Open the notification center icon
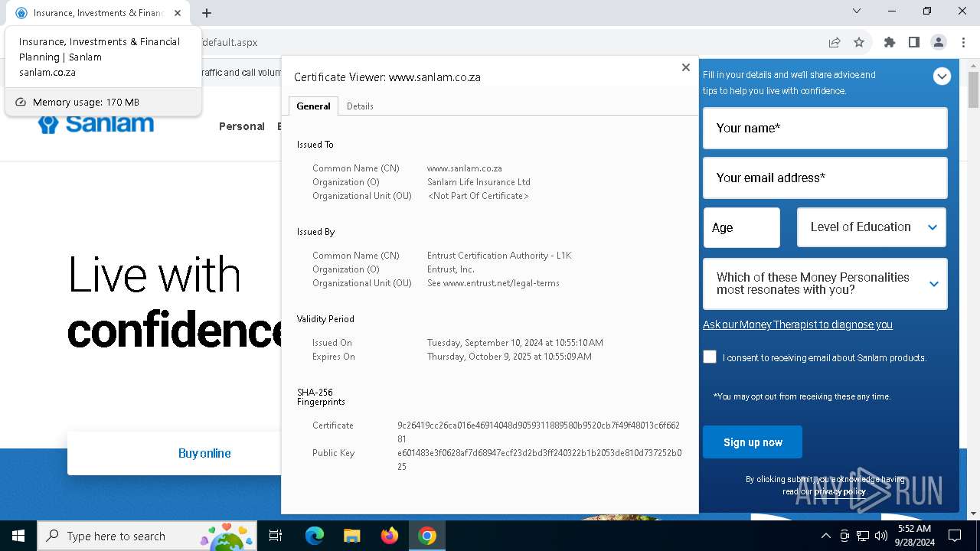The width and height of the screenshot is (980, 551). click(x=955, y=536)
